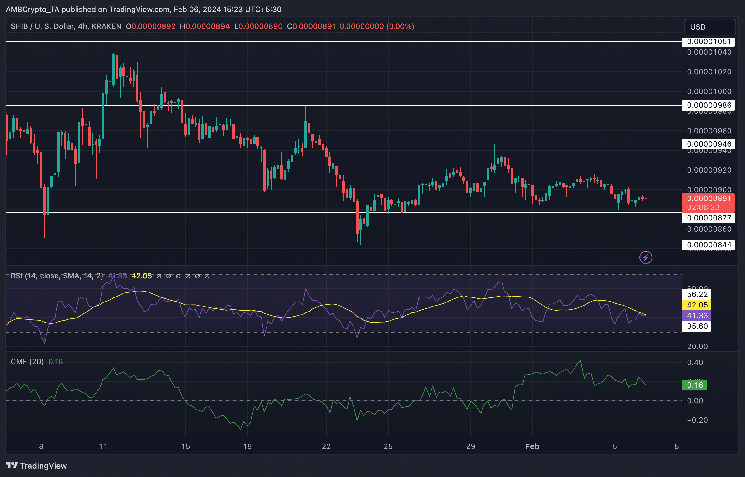Click the 0.40 CMF scale label
The height and width of the screenshot is (477, 745).
click(695, 363)
